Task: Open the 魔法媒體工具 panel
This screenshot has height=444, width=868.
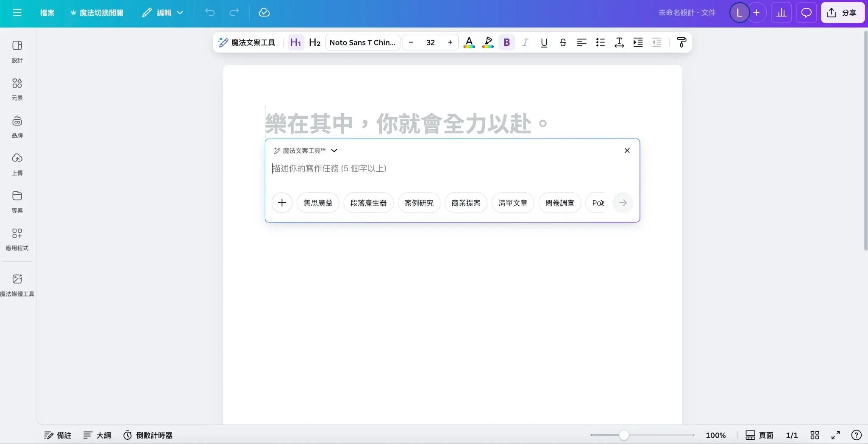Action: [17, 285]
